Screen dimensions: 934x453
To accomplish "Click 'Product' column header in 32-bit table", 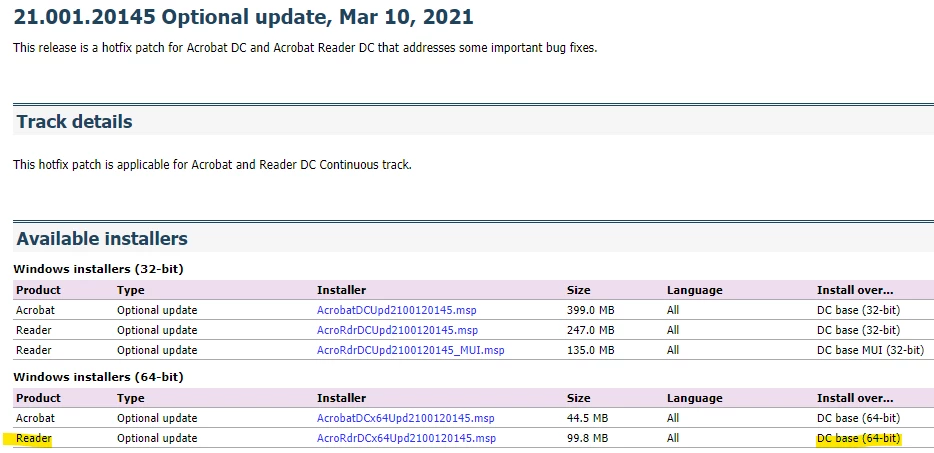I will (38, 290).
